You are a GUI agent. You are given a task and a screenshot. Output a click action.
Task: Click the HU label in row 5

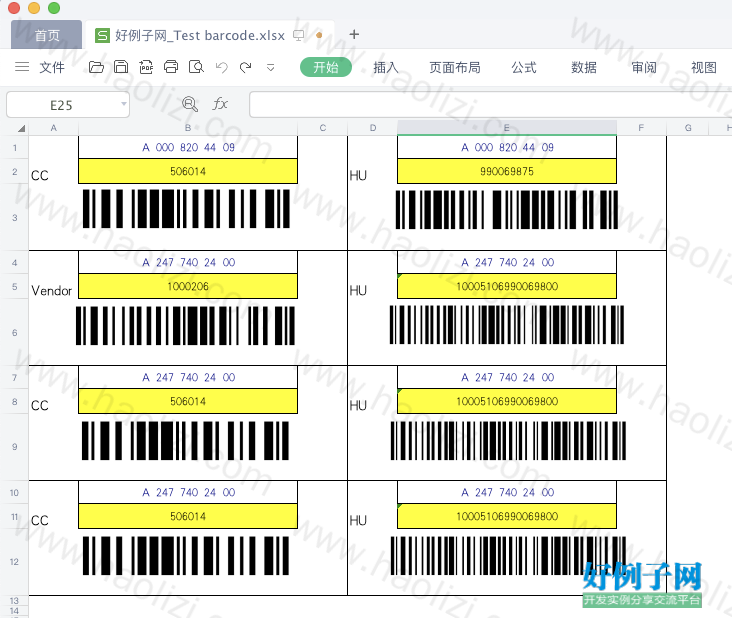(358, 290)
